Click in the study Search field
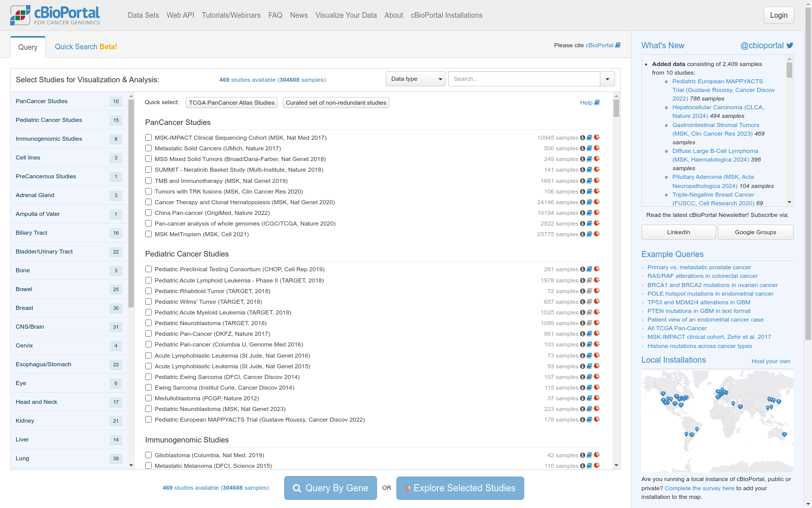 tap(524, 79)
